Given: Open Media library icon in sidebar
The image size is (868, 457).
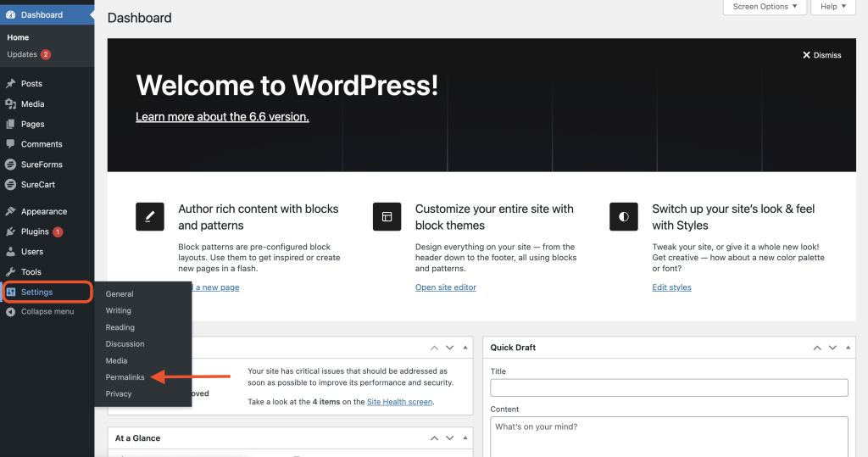Looking at the screenshot, I should click(10, 104).
